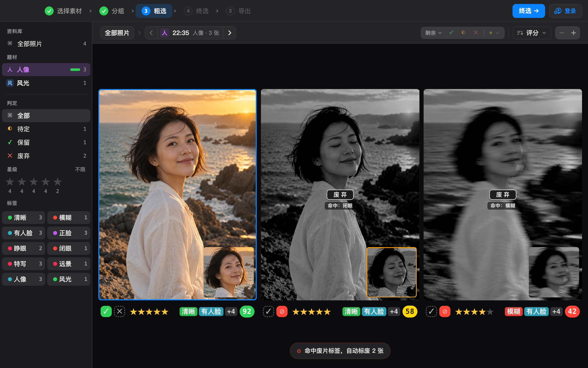Filter by rejected red X in toolbar
This screenshot has height=368, width=588.
coord(476,33)
